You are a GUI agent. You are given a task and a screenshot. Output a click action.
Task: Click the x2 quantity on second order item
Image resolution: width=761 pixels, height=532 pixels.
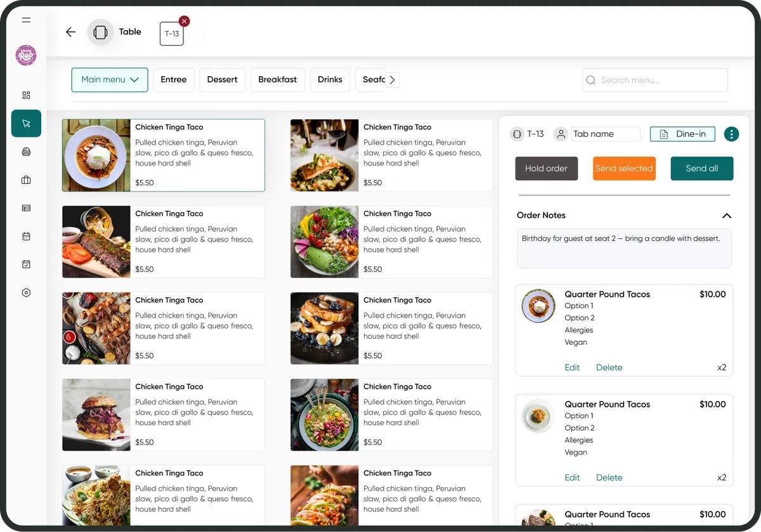(x=722, y=478)
